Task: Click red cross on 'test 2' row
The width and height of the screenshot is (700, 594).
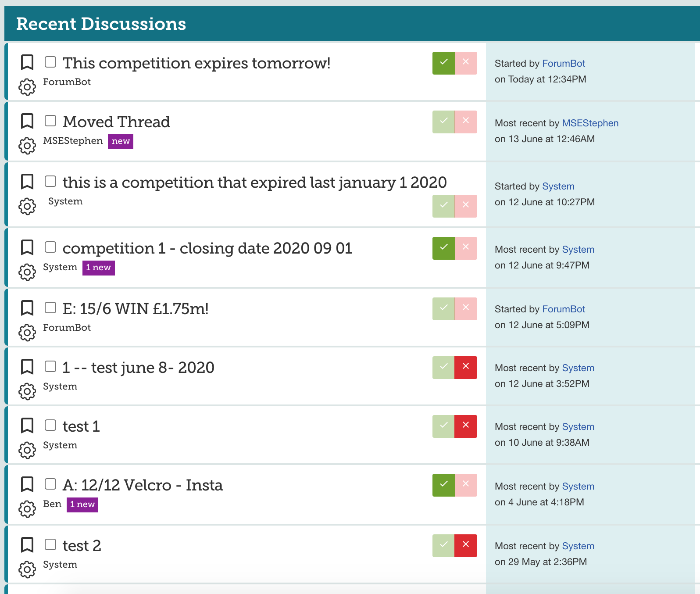Action: coord(466,546)
